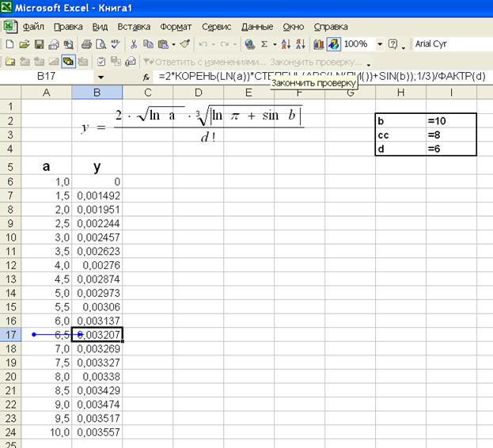
Task: Click the Ответить с изменениями button
Action: click(x=204, y=62)
